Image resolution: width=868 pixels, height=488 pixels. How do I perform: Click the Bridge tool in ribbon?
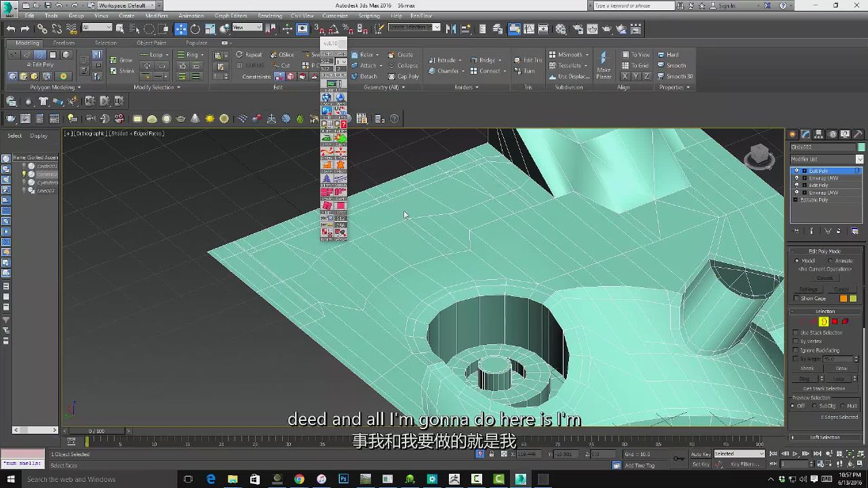click(484, 60)
